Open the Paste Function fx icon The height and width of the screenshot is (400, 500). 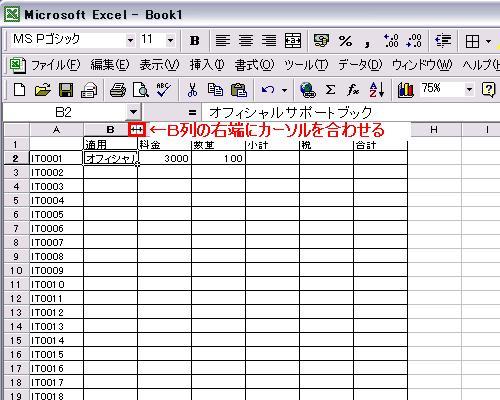point(353,90)
